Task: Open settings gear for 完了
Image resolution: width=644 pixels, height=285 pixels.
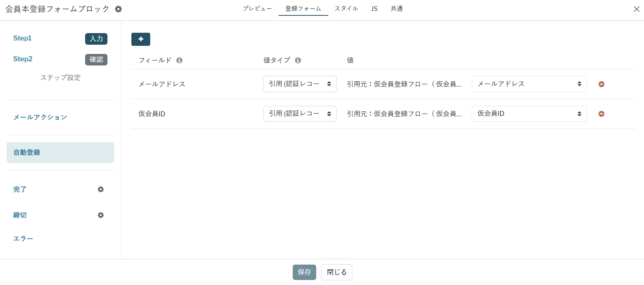Action: pos(101,189)
